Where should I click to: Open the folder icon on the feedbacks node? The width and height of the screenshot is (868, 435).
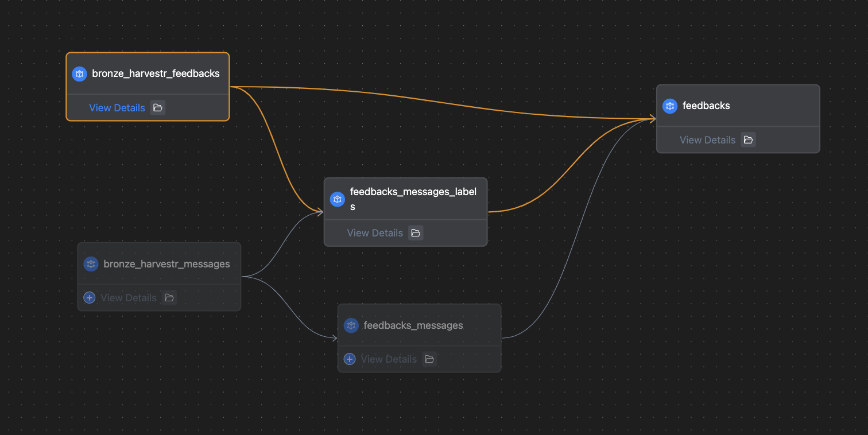click(x=748, y=140)
